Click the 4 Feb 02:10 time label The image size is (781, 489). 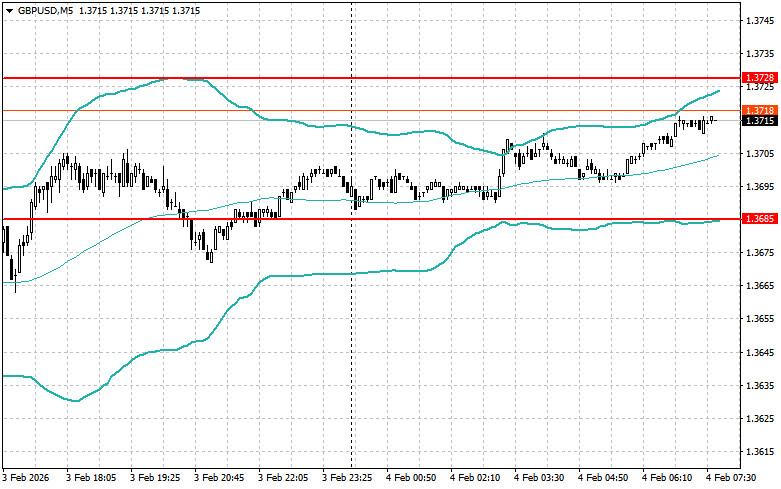click(x=475, y=478)
